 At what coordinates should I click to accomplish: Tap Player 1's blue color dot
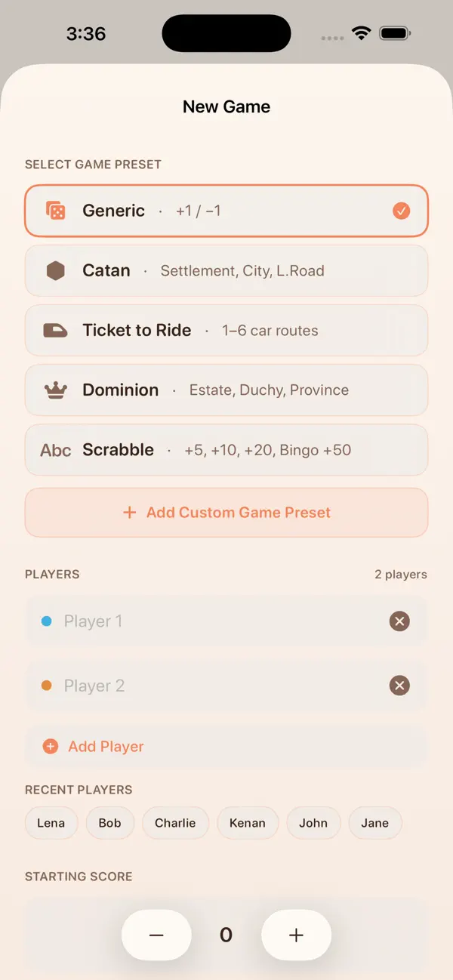(x=47, y=621)
